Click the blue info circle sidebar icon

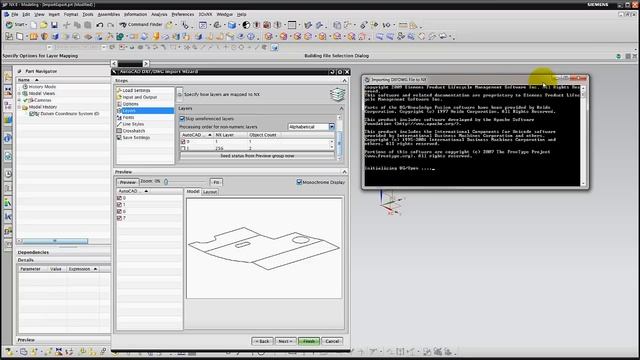[x=8, y=138]
